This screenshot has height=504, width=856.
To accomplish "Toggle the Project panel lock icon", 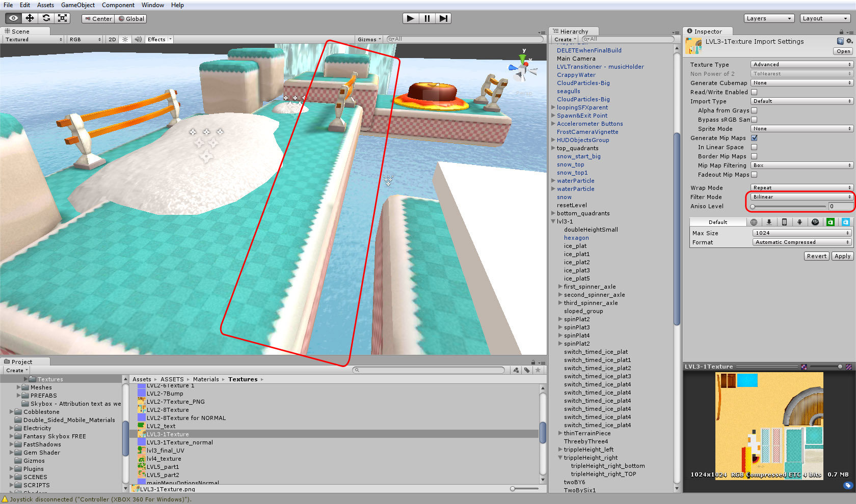I will pyautogui.click(x=533, y=362).
